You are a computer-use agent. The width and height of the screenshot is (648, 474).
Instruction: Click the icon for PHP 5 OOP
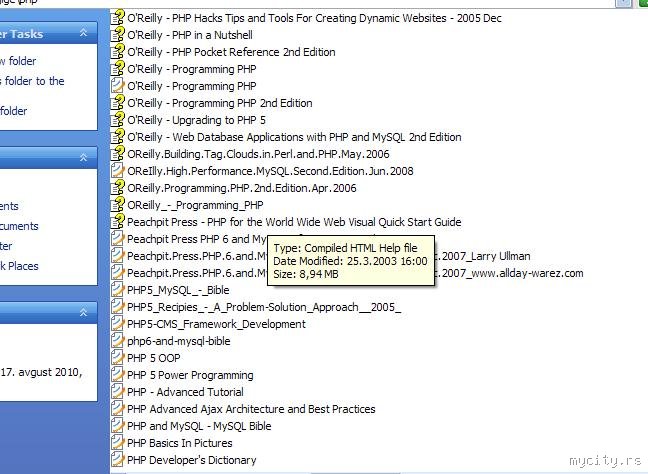(x=118, y=357)
